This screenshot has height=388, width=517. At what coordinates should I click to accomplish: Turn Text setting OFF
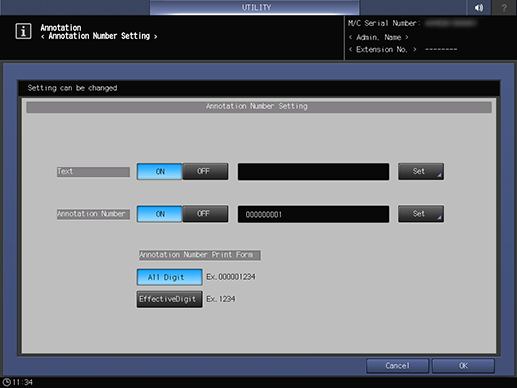tap(205, 171)
